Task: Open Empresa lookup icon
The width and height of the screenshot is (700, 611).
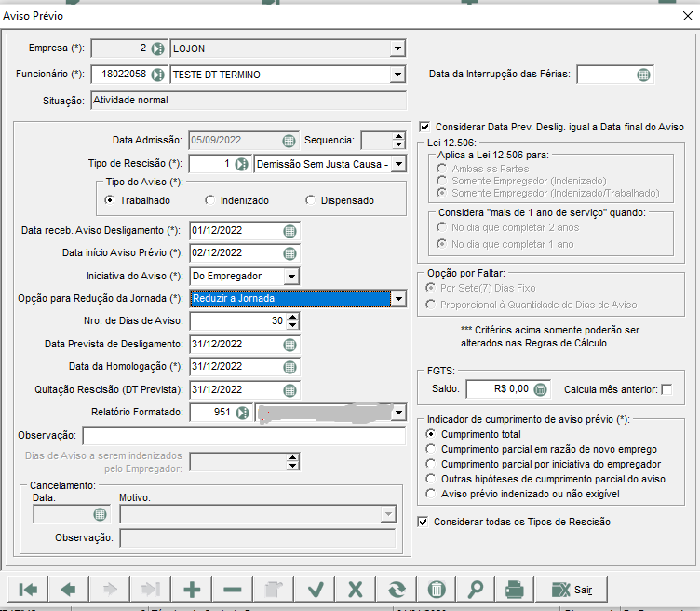Action: 157,48
